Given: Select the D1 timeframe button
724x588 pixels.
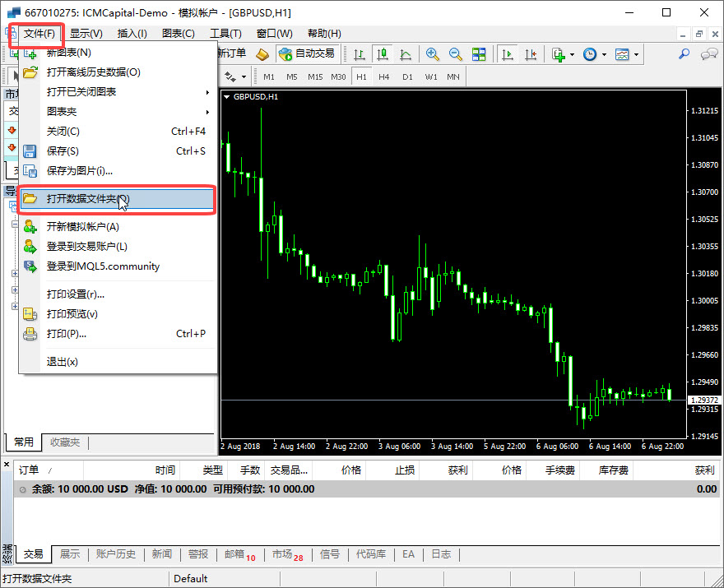Looking at the screenshot, I should [x=407, y=76].
